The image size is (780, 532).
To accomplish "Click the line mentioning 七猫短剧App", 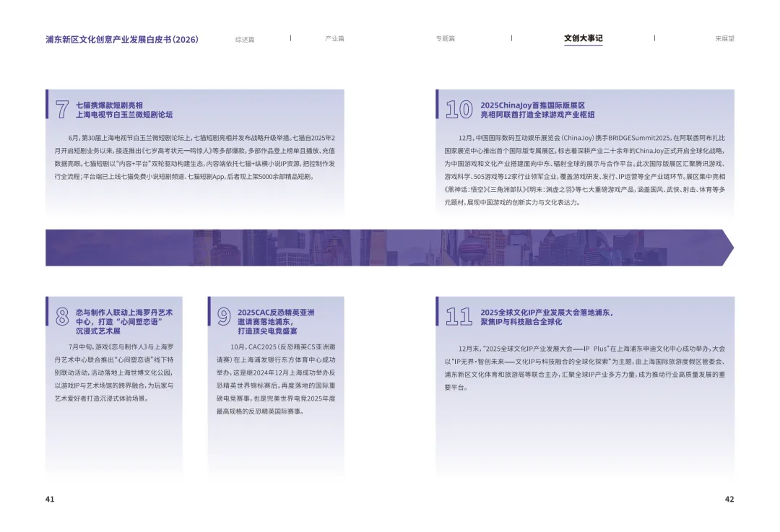I will click(x=184, y=177).
